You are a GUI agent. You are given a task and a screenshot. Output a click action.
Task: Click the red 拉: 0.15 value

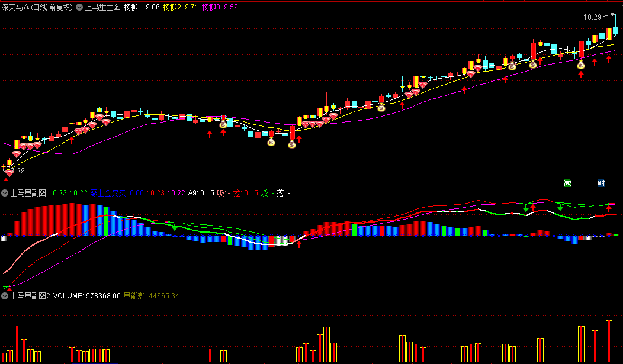pyautogui.click(x=246, y=194)
